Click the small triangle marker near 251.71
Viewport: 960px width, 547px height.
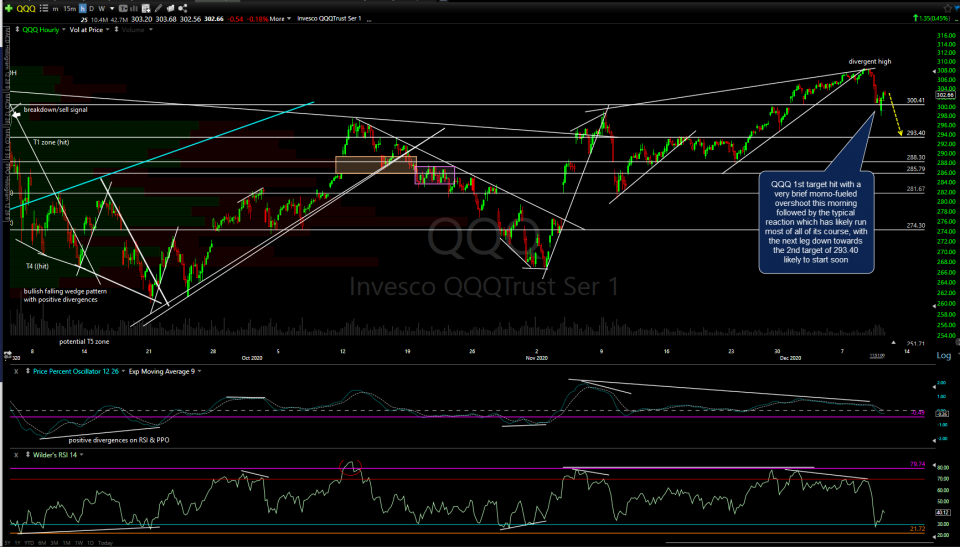893,342
